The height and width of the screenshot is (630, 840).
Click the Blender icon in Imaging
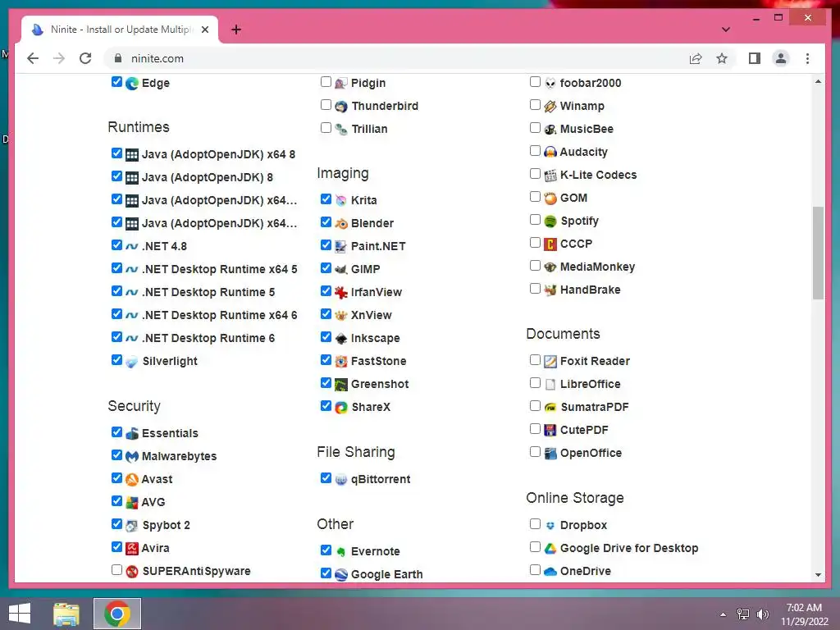[340, 224]
